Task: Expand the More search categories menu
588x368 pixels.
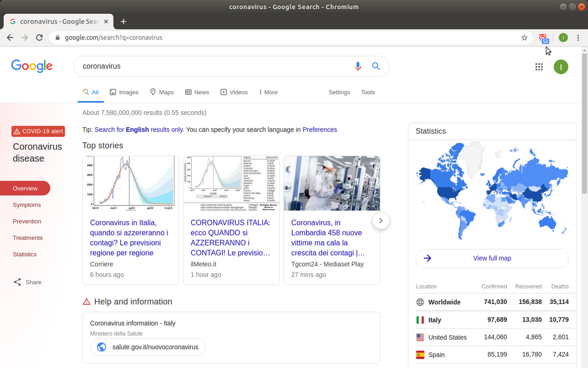Action: click(x=268, y=92)
